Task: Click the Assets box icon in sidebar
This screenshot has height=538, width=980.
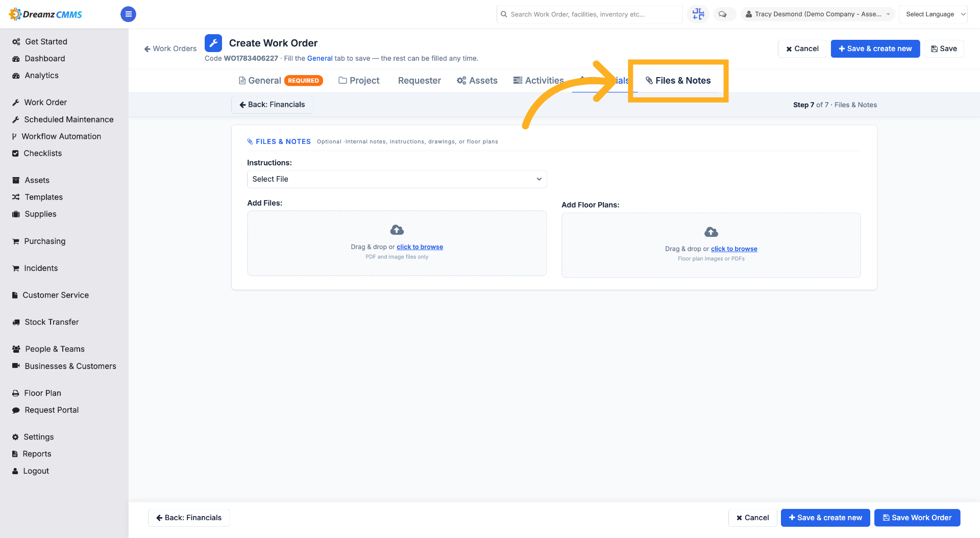Action: pyautogui.click(x=16, y=180)
